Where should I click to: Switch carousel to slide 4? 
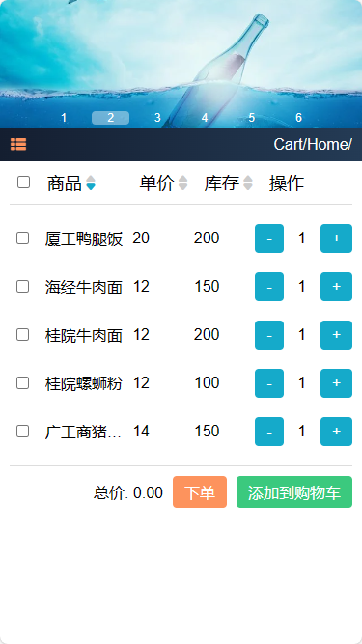pyautogui.click(x=205, y=118)
